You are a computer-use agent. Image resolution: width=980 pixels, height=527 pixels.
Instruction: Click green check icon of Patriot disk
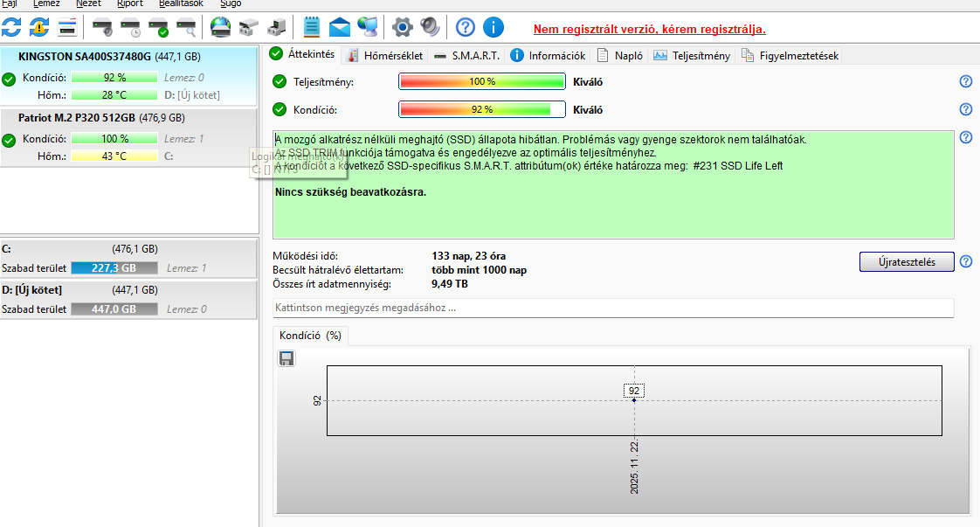pos(9,141)
